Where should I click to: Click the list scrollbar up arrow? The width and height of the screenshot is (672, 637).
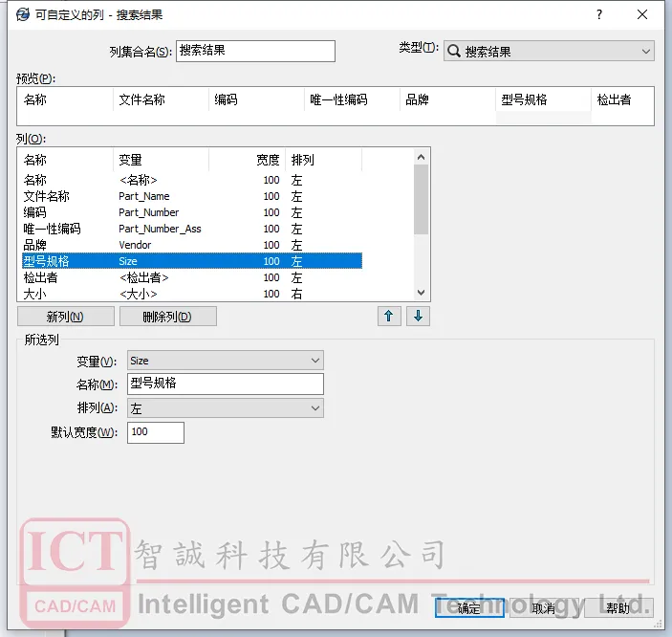click(x=421, y=157)
